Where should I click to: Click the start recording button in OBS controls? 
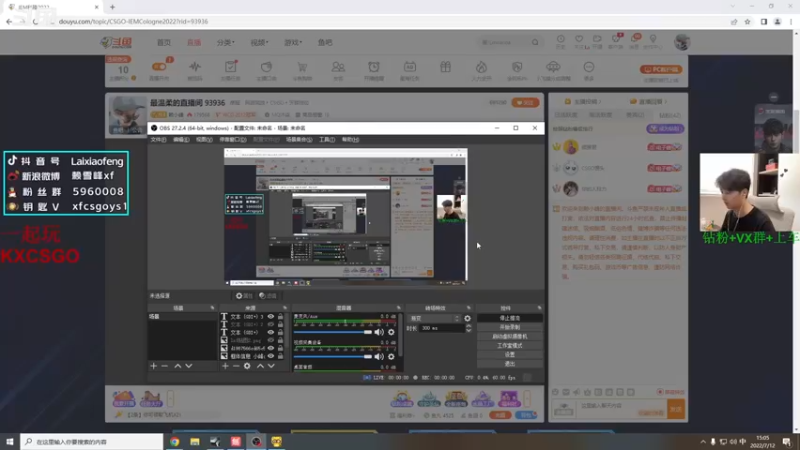510,327
